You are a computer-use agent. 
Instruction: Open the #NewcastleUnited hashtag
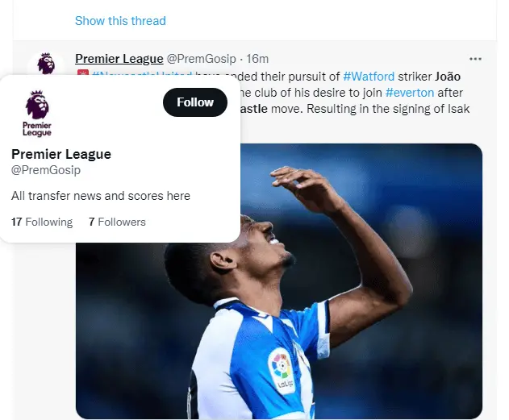point(141,77)
